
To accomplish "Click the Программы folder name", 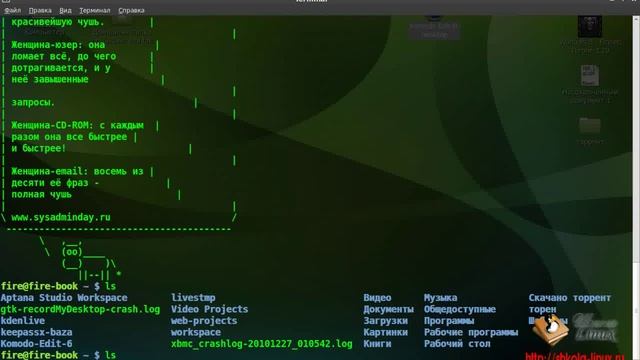I will (x=449, y=320).
